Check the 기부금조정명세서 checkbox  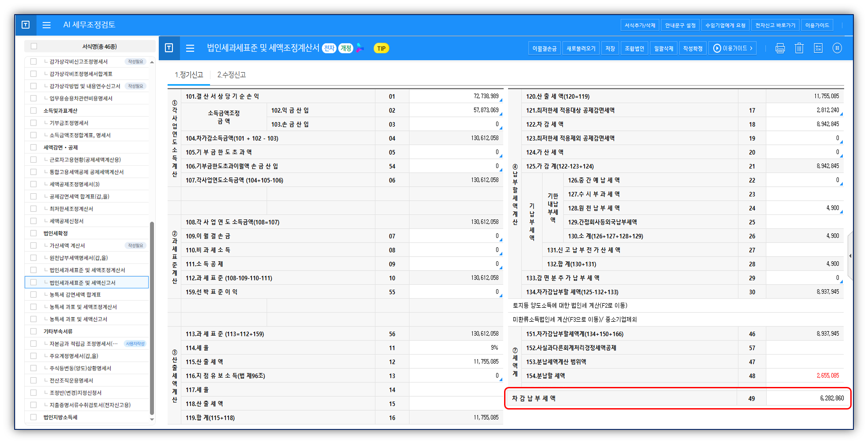click(34, 123)
